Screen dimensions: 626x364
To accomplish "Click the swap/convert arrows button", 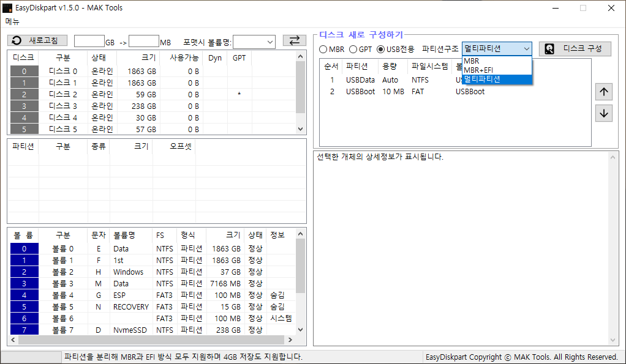I will pos(294,40).
